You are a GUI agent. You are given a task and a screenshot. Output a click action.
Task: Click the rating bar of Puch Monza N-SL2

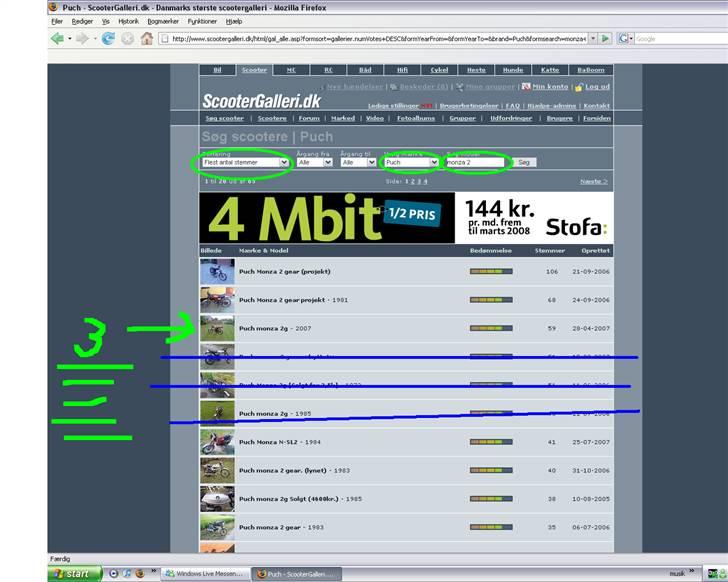coord(491,442)
